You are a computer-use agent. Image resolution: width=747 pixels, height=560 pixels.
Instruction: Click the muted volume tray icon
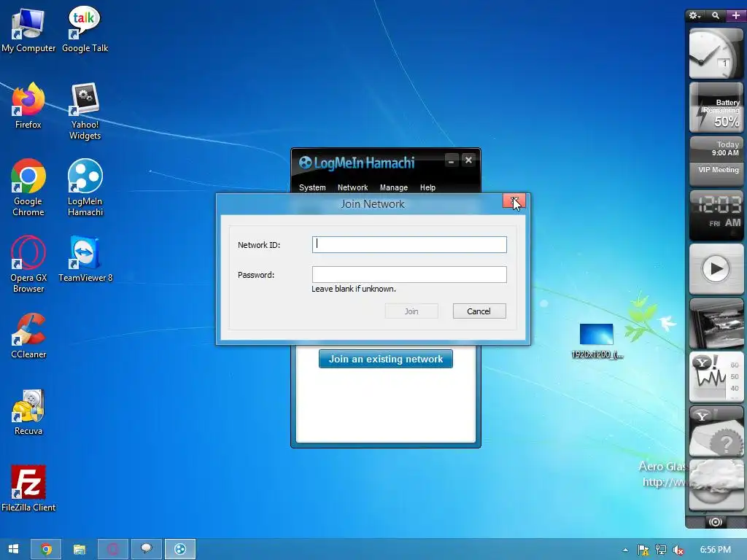[x=678, y=550]
